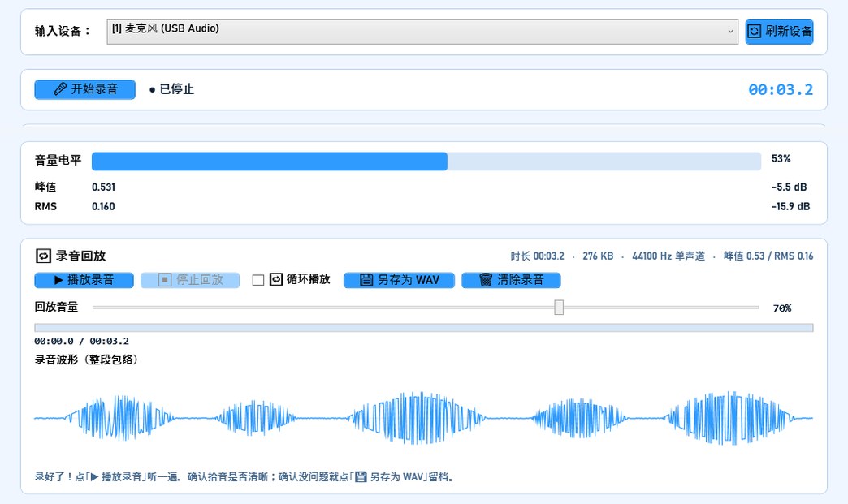Click the recording waveform display
848x504 pixels.
pos(423,418)
